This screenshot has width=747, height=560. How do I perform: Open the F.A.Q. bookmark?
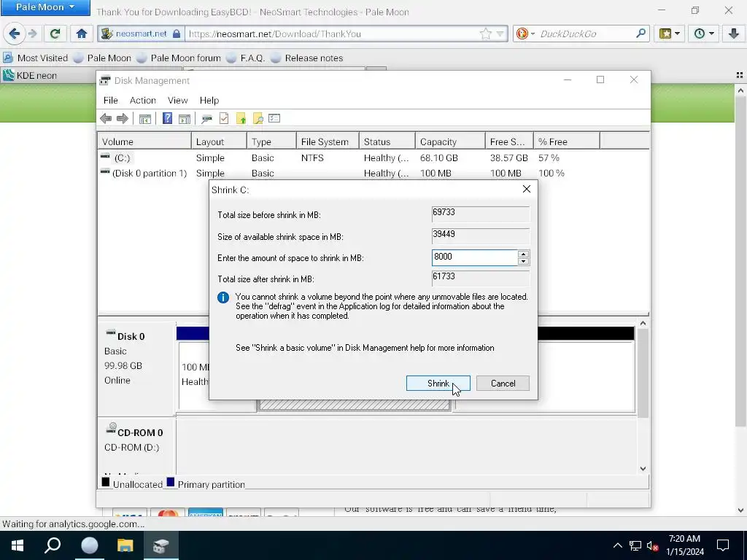tap(245, 58)
